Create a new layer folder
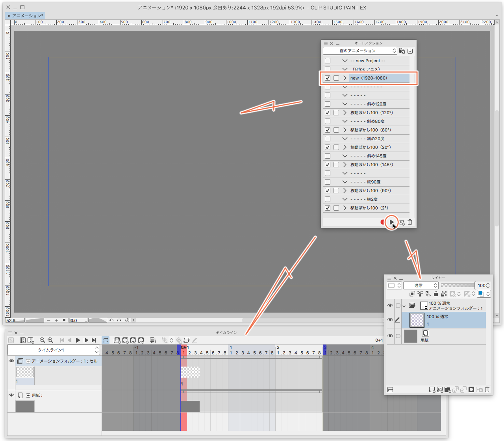The height and width of the screenshot is (441, 504). point(448,389)
